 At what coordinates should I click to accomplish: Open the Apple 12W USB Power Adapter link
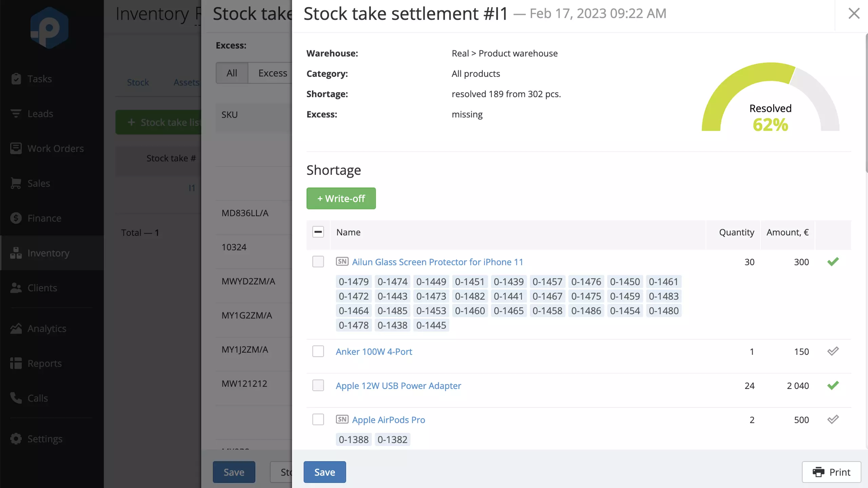point(398,386)
